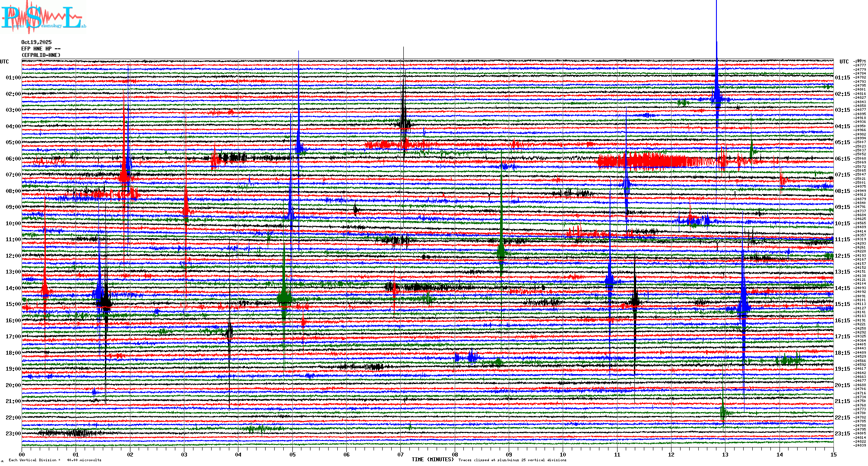Click the top-left UTC label
Viewport: 868px width, 466px height.
pos(4,62)
